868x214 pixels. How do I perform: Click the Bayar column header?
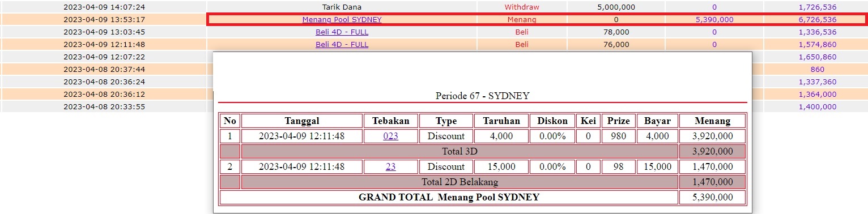click(x=657, y=121)
